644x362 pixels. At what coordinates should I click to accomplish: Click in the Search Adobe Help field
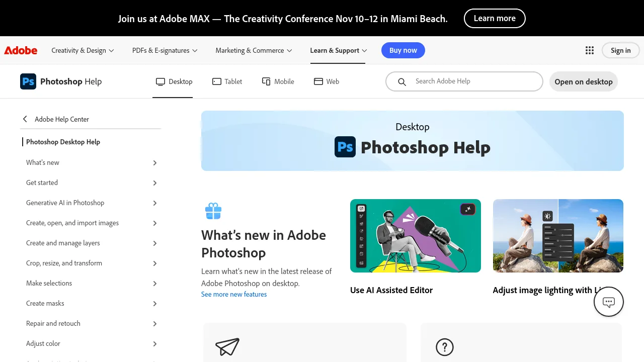point(464,81)
